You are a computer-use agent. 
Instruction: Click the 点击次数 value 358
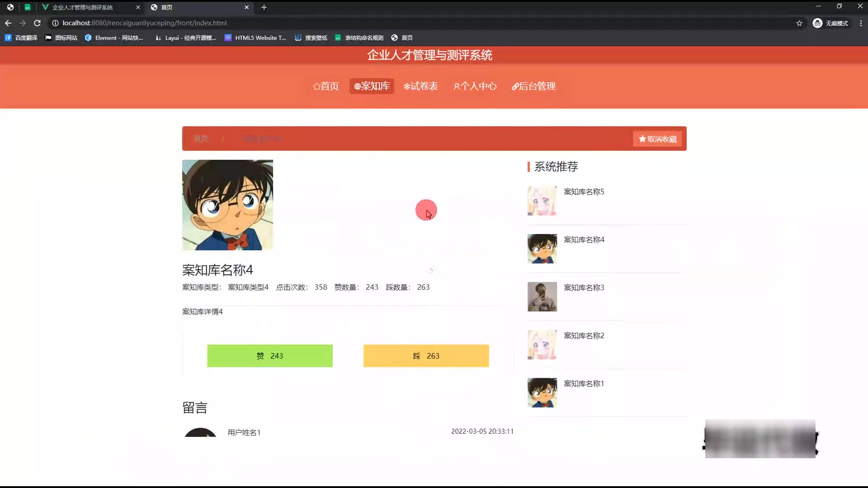321,287
